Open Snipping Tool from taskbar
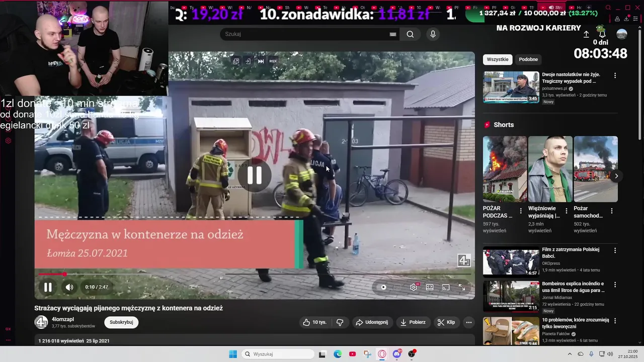The image size is (644, 362). [x=367, y=354]
